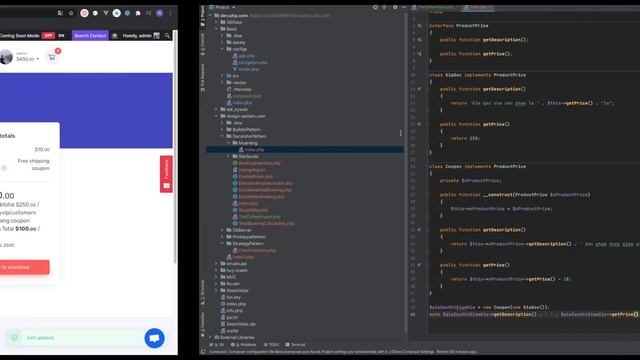
Task: Open the Commit tool window tab
Action: tap(202, 45)
